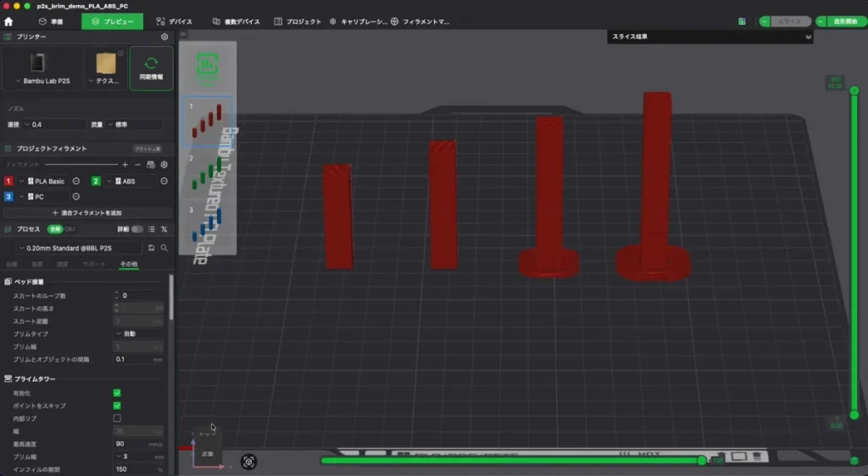Click the textured plate bed type image

[106, 63]
